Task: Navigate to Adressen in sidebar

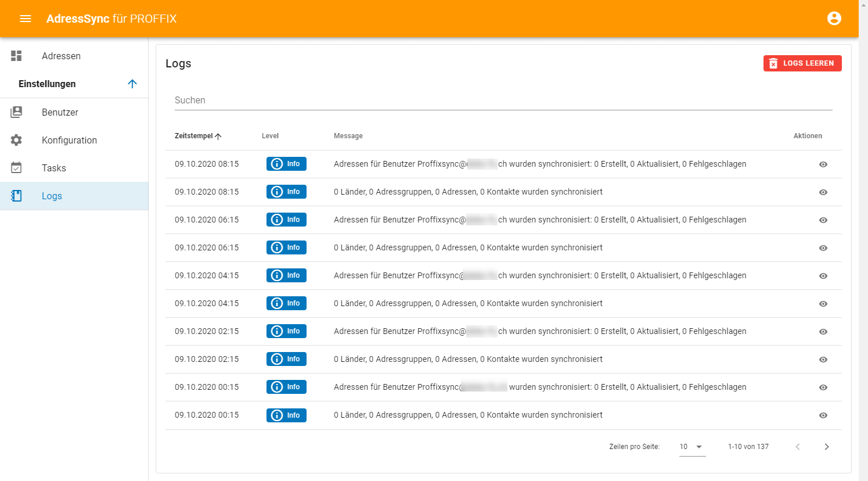Action: 61,56
